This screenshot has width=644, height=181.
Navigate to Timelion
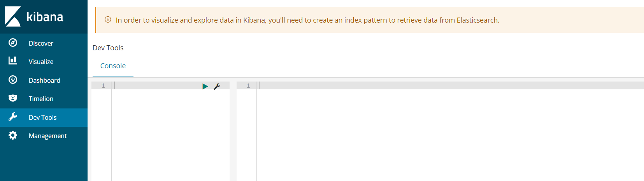coord(41,99)
